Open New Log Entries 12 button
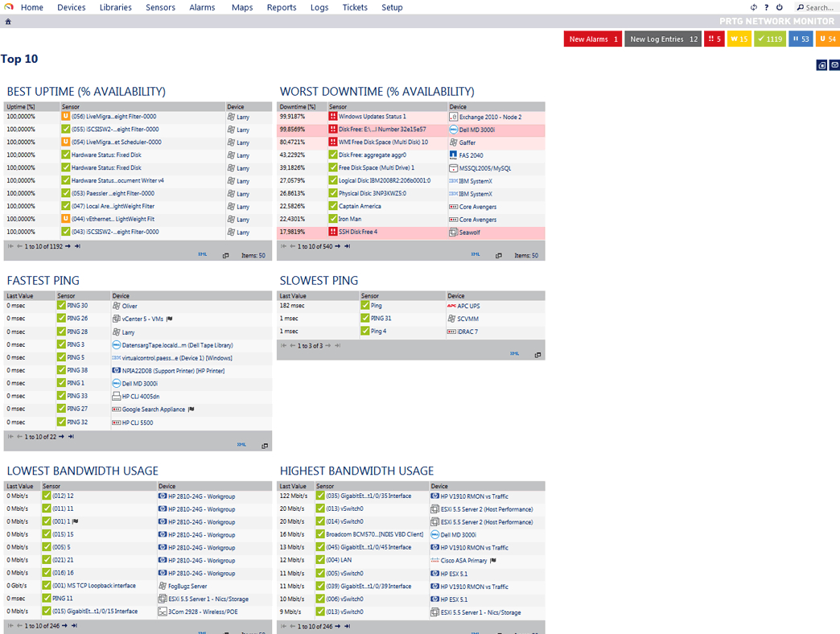840x634 pixels. point(663,39)
